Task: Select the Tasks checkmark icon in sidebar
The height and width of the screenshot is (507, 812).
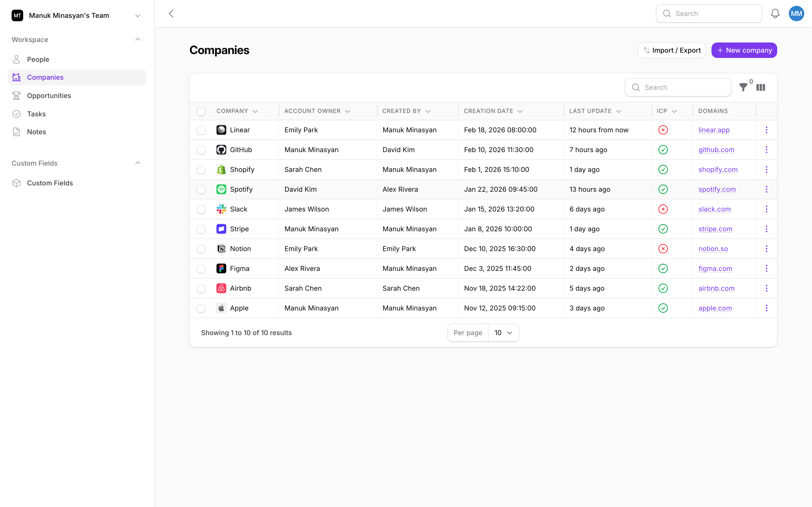Action: [17, 114]
